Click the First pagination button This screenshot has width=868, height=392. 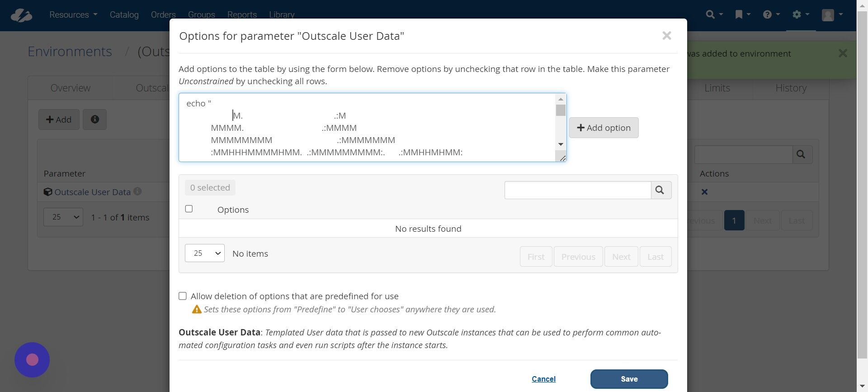pyautogui.click(x=536, y=257)
